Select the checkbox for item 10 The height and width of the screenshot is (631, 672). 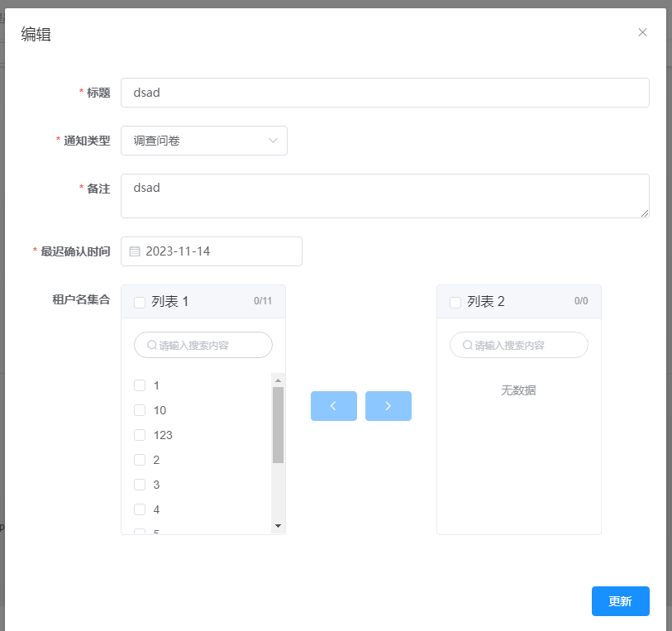[x=140, y=410]
